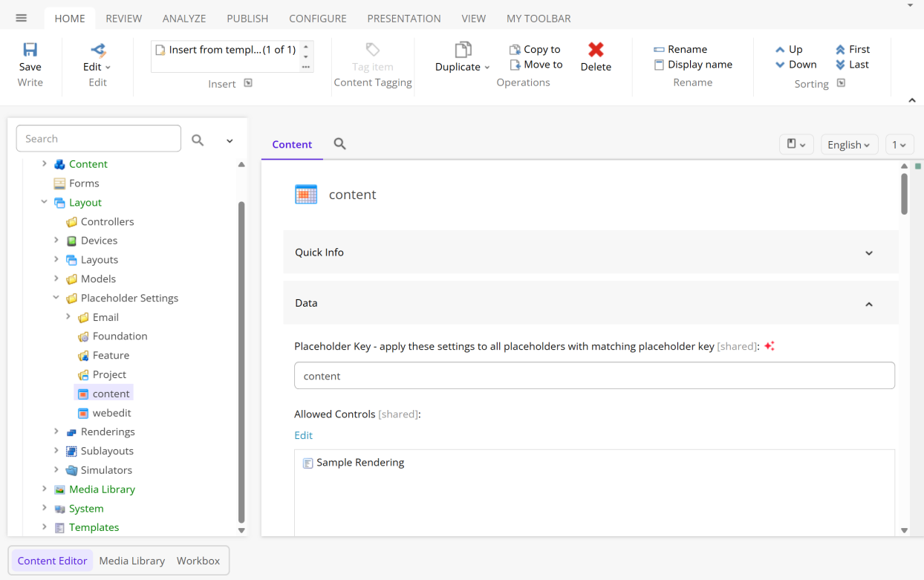Focus the tree Search input field

tap(98, 139)
